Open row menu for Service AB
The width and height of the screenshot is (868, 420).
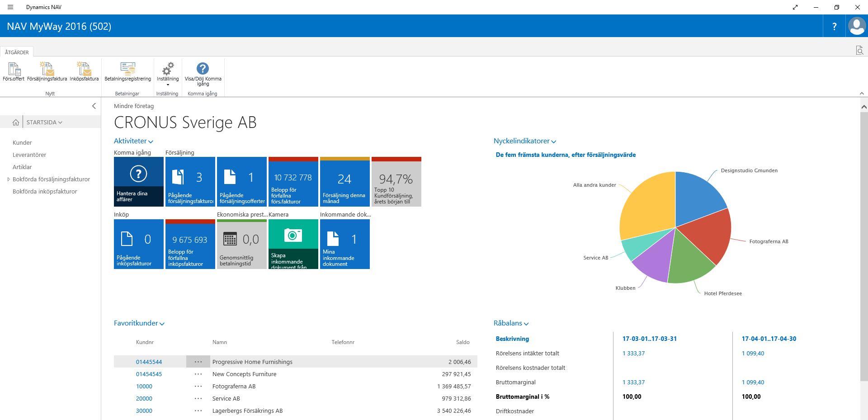198,398
